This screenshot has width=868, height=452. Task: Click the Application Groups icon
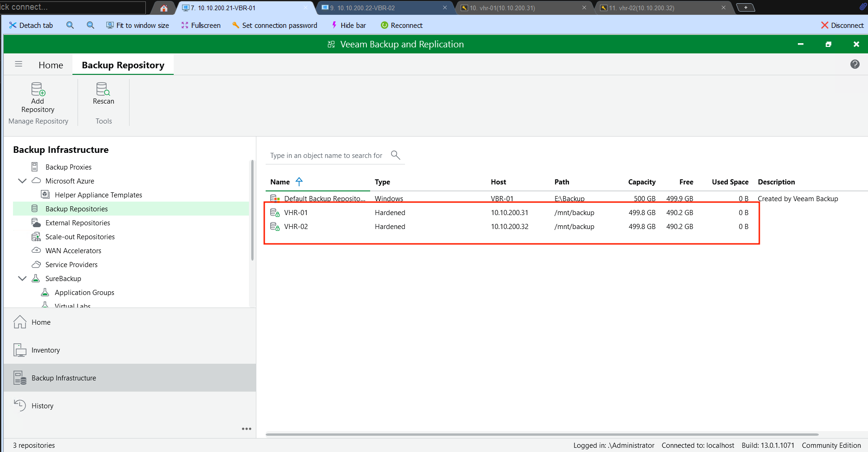click(45, 292)
